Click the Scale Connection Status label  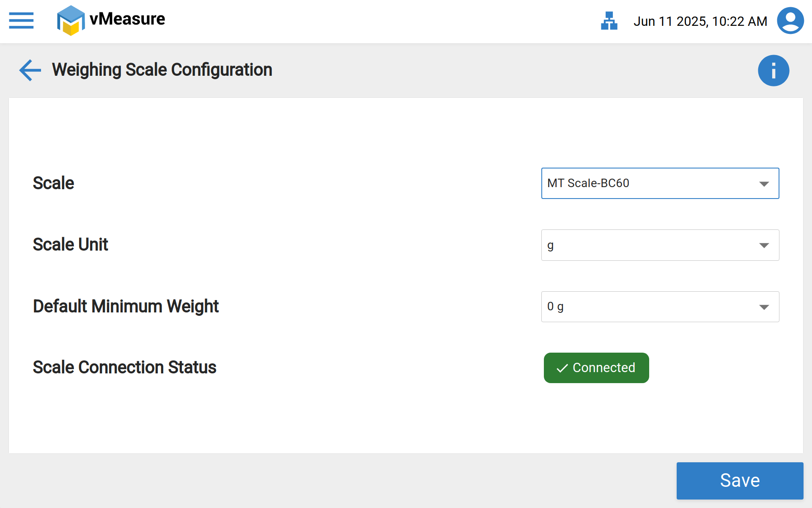point(124,367)
